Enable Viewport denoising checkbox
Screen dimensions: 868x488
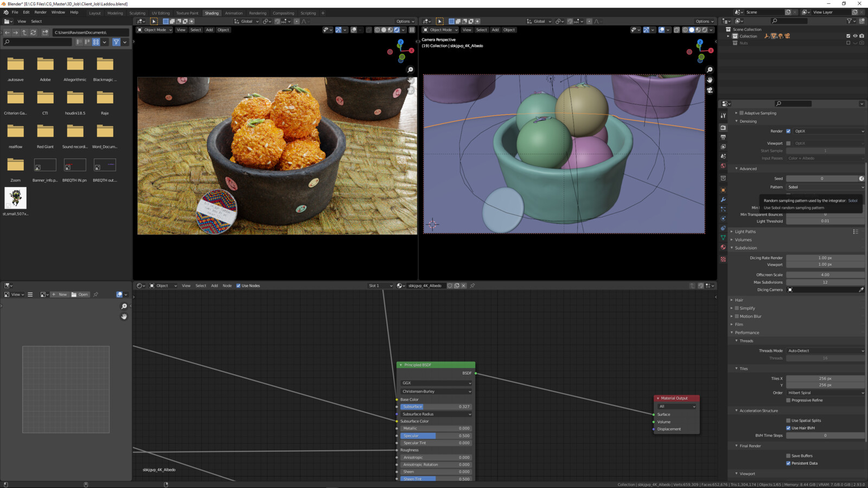[788, 143]
